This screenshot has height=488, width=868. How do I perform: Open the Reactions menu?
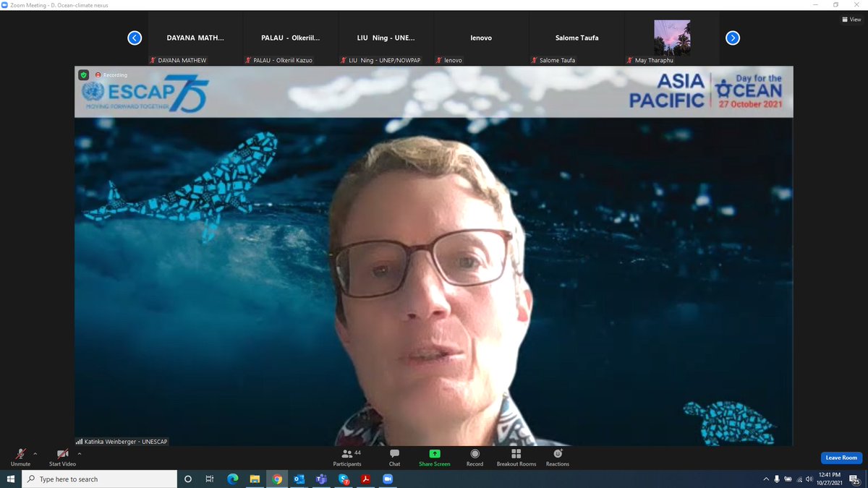coord(557,457)
